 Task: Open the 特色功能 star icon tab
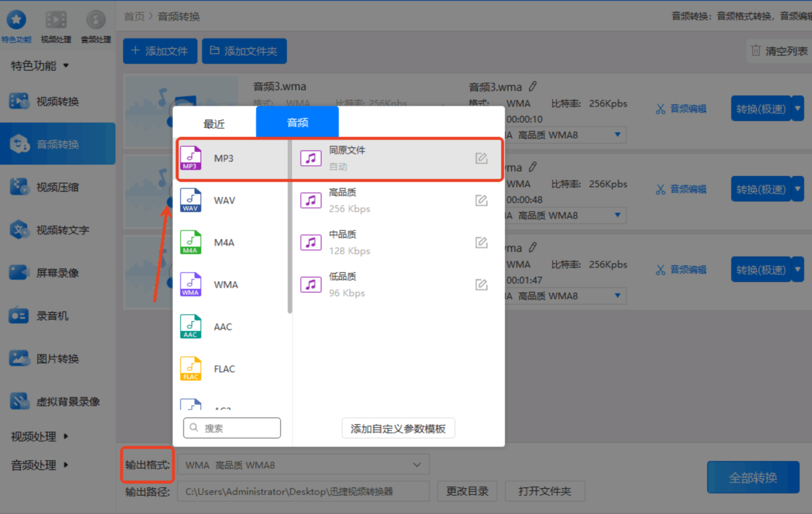[x=16, y=26]
